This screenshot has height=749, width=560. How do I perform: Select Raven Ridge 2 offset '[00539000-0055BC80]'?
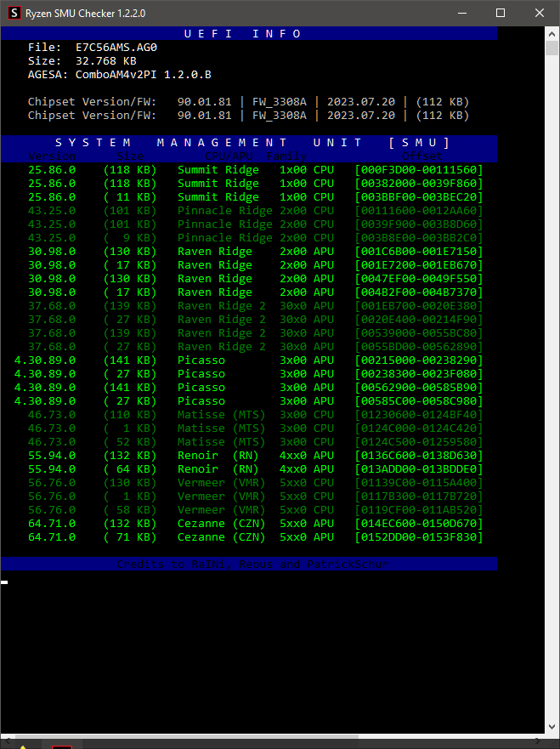419,333
